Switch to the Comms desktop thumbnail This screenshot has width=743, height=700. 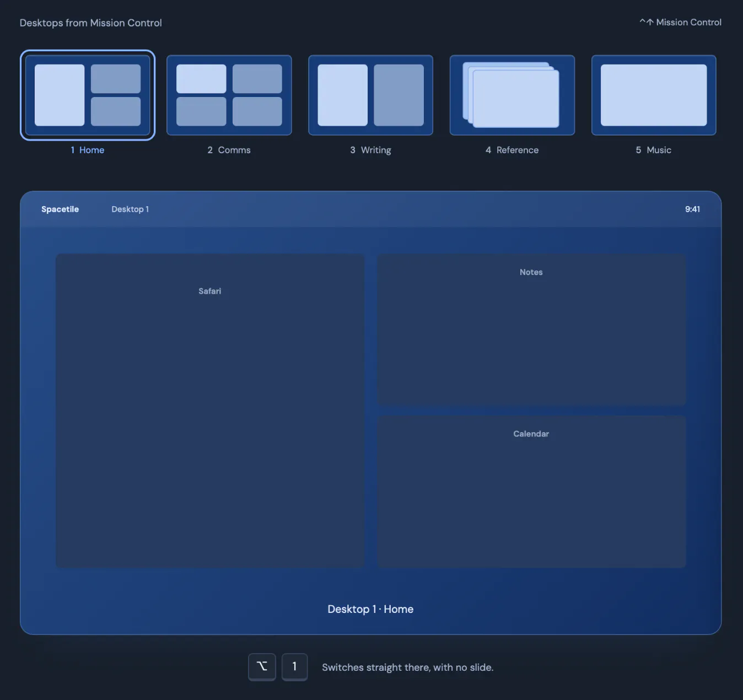click(x=229, y=95)
